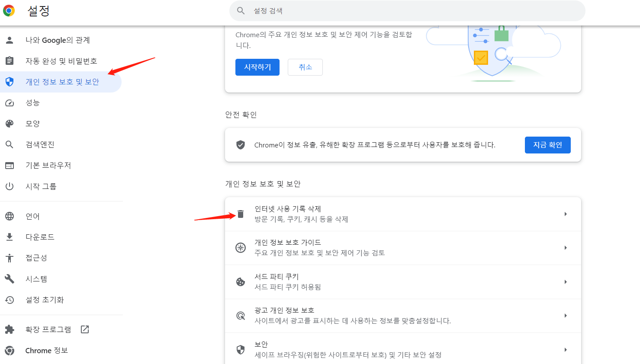The image size is (640, 364).
Task: Expand the 서드 파티 쿠키 section
Action: (565, 281)
